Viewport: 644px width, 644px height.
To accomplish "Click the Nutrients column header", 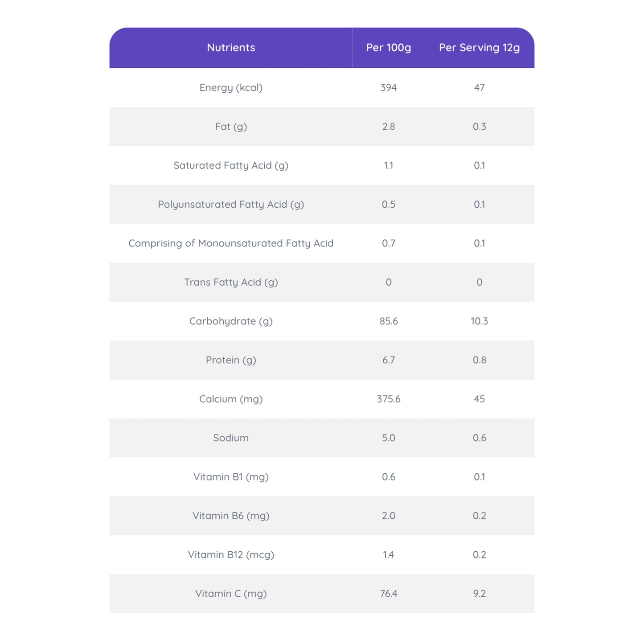I will click(x=231, y=48).
